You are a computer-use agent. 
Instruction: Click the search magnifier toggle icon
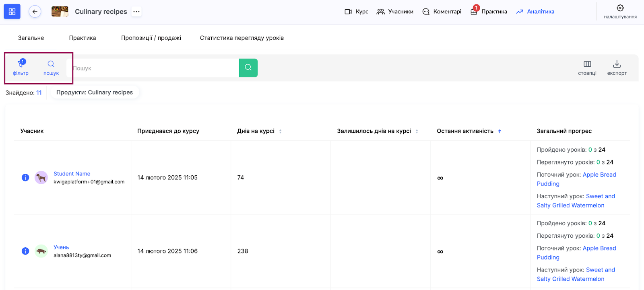click(x=51, y=64)
